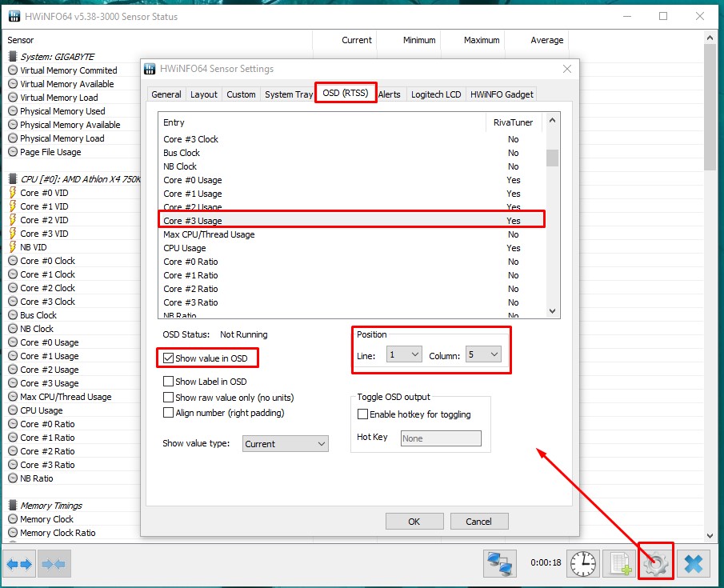Select Memory Clock Ratio row in sensor list
Screen dimensions: 724x588
[71, 533]
